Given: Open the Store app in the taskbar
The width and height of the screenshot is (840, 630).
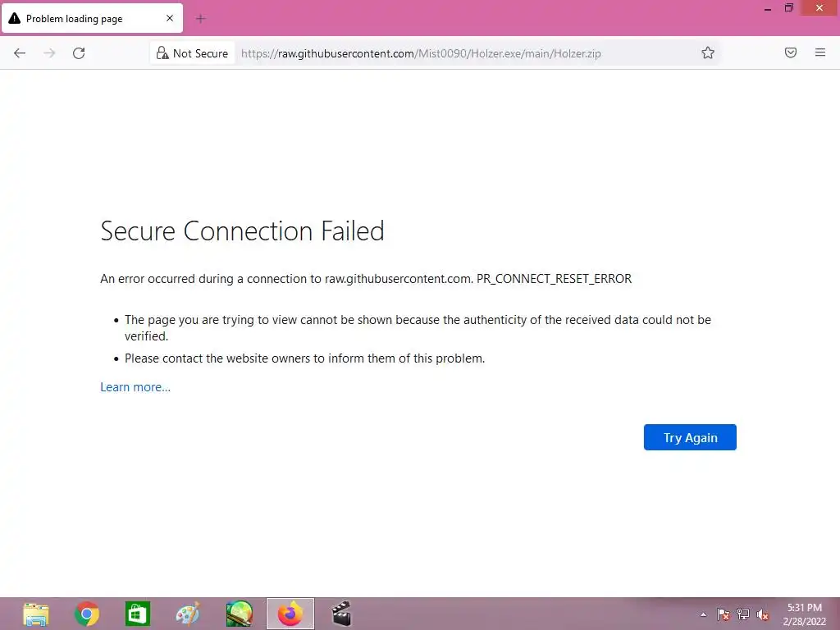Looking at the screenshot, I should (138, 614).
